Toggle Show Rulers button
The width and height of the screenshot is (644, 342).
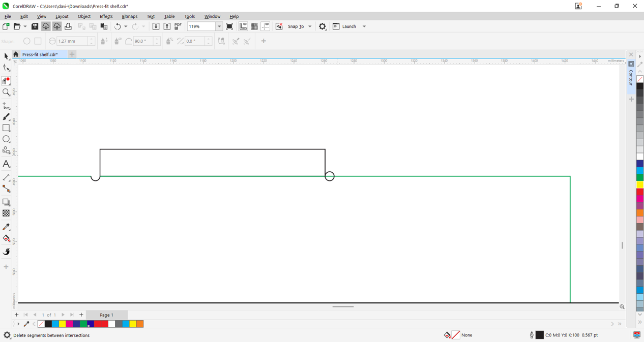coord(243,26)
